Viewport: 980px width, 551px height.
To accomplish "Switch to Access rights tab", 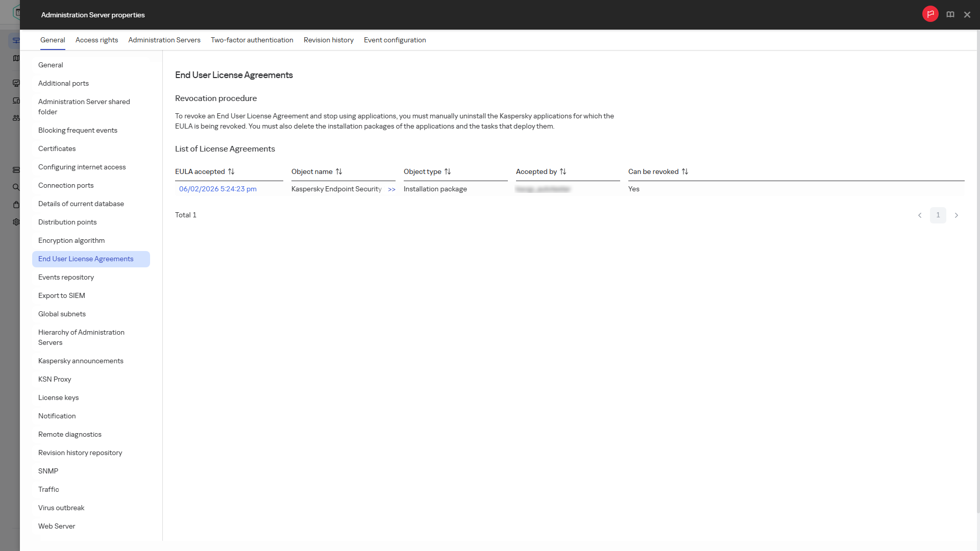I will [96, 40].
